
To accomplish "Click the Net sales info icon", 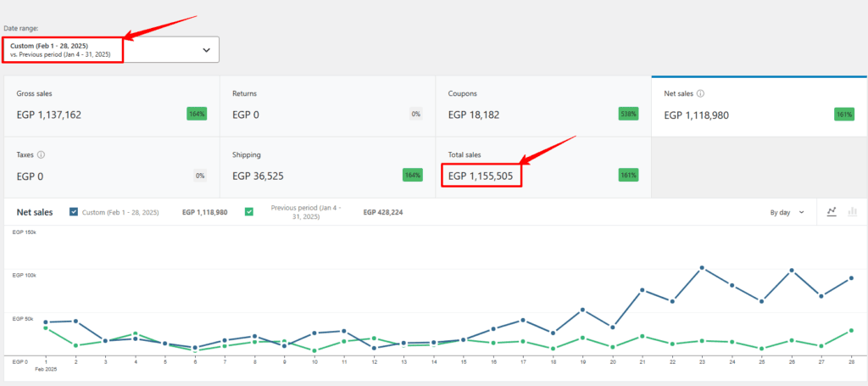I will click(700, 93).
